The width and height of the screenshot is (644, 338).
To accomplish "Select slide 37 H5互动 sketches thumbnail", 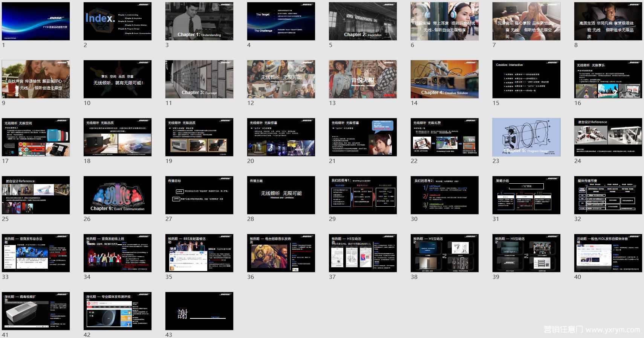I will 363,253.
